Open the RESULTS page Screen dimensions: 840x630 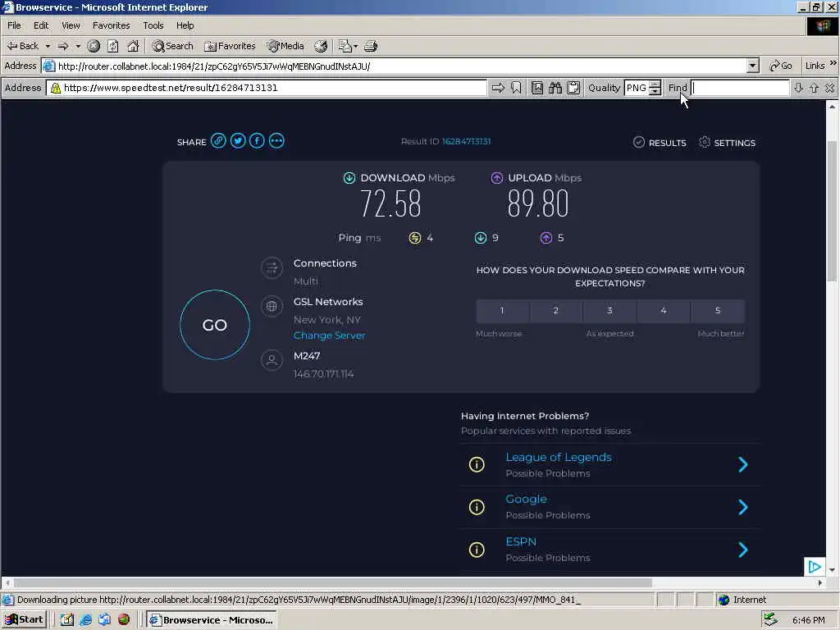pos(660,143)
